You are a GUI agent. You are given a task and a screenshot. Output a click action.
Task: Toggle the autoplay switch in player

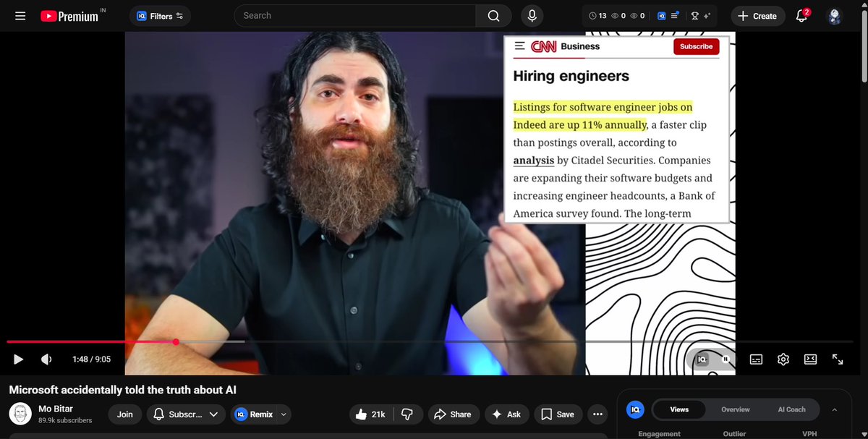[x=724, y=359]
